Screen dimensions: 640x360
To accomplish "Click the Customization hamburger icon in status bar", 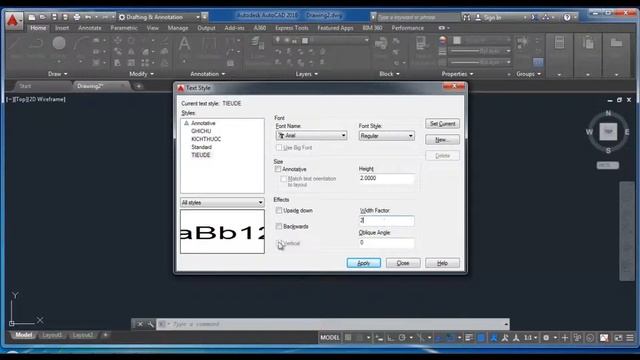I will 630,338.
